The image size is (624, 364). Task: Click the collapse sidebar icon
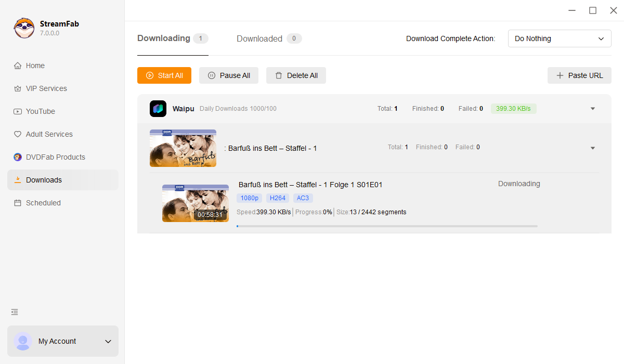(x=15, y=312)
